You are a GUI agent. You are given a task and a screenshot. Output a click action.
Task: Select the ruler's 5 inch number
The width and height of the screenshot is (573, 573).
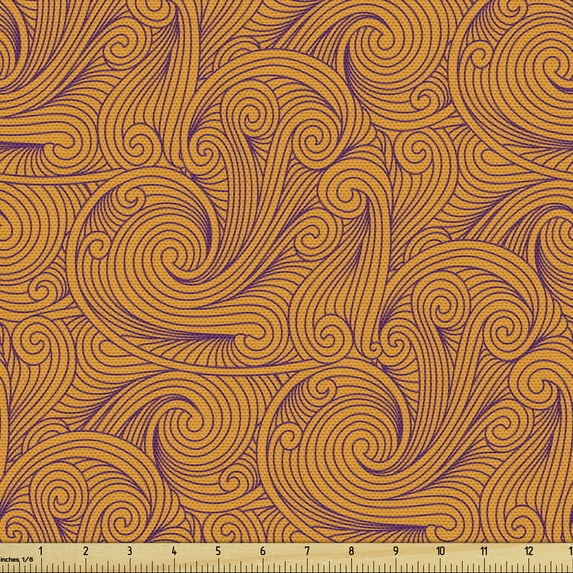218,550
